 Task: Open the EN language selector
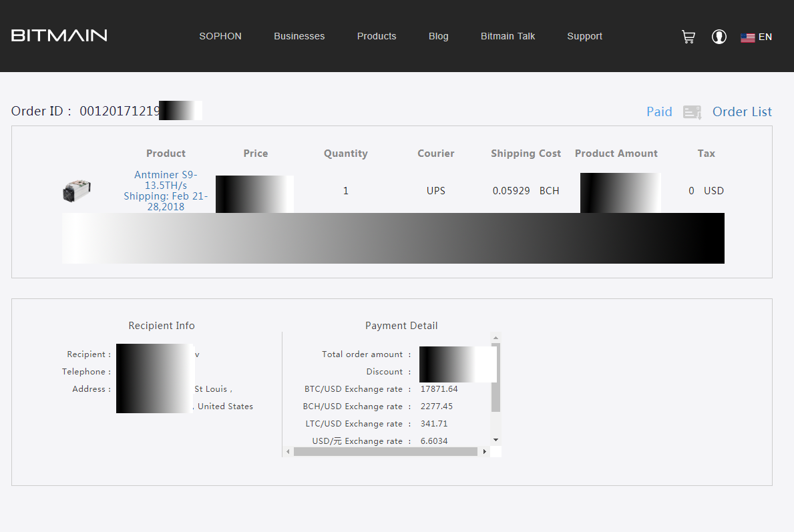[765, 37]
